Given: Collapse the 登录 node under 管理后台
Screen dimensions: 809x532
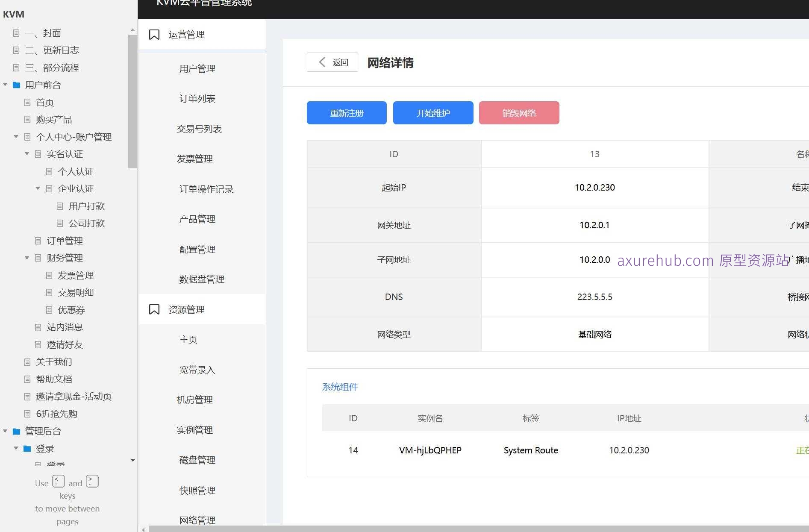Looking at the screenshot, I should coord(16,448).
